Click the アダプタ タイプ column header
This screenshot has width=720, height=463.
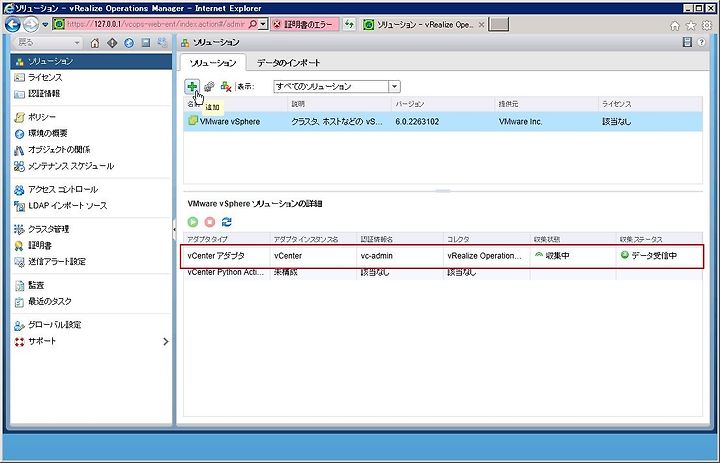click(x=227, y=239)
